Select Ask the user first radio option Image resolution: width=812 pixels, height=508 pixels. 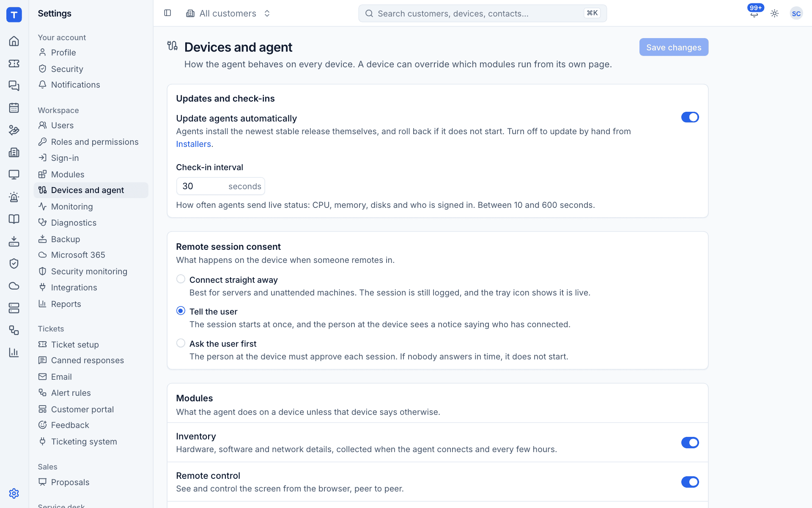coord(181,343)
